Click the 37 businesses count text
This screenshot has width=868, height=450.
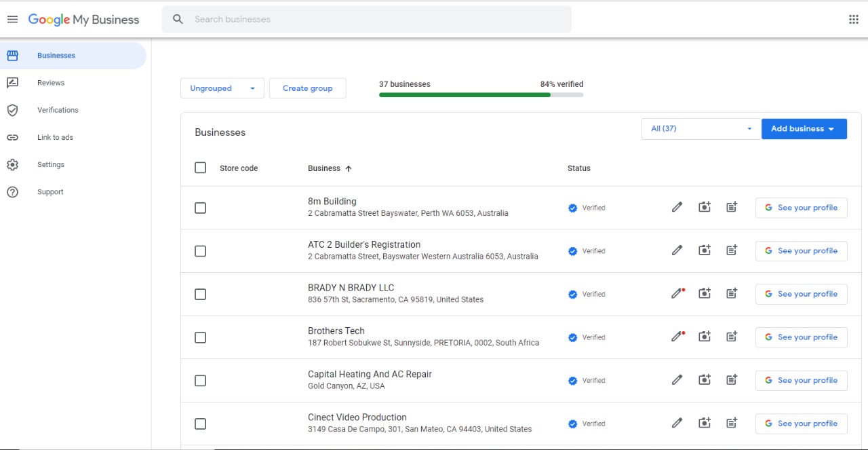(405, 84)
